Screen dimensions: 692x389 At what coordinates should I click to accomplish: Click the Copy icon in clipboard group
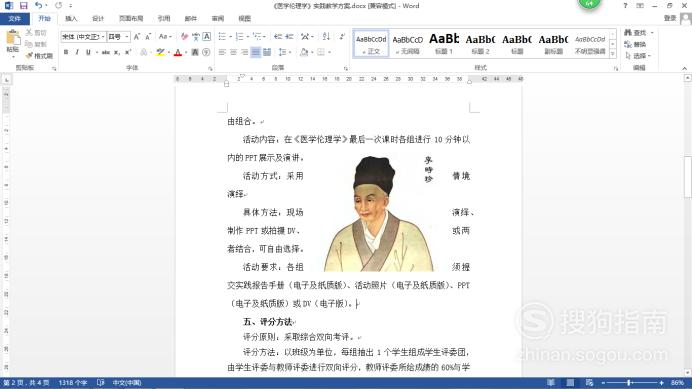coord(29,44)
